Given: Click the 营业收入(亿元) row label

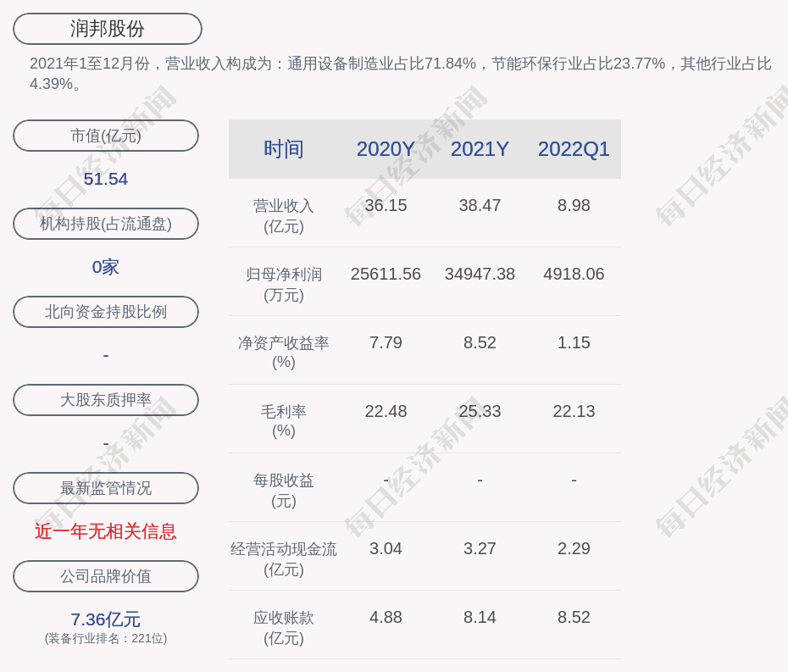Looking at the screenshot, I should click(x=284, y=216).
